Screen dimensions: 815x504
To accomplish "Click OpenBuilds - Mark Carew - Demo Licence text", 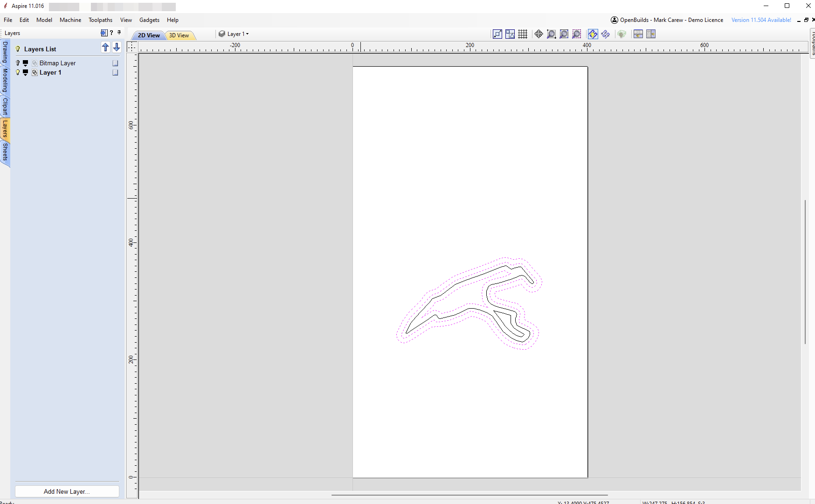I will point(671,20).
